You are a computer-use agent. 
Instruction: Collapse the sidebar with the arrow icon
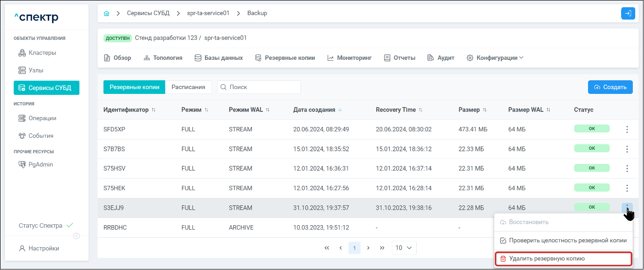click(76, 236)
